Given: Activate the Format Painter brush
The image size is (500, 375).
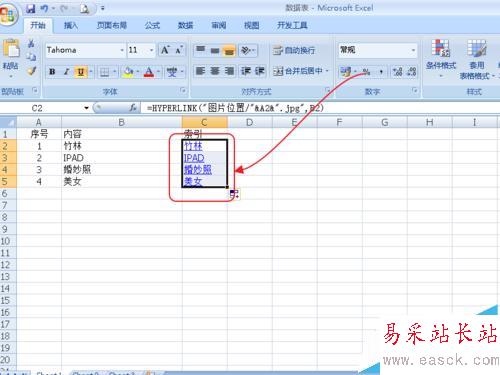Looking at the screenshot, I should (x=31, y=71).
